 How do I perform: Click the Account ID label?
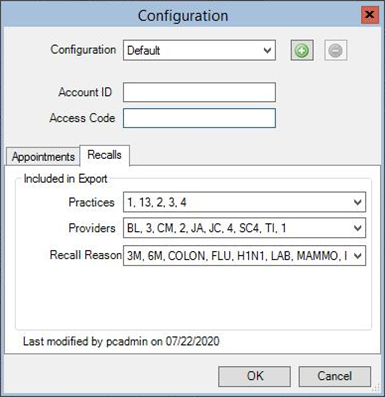click(85, 92)
